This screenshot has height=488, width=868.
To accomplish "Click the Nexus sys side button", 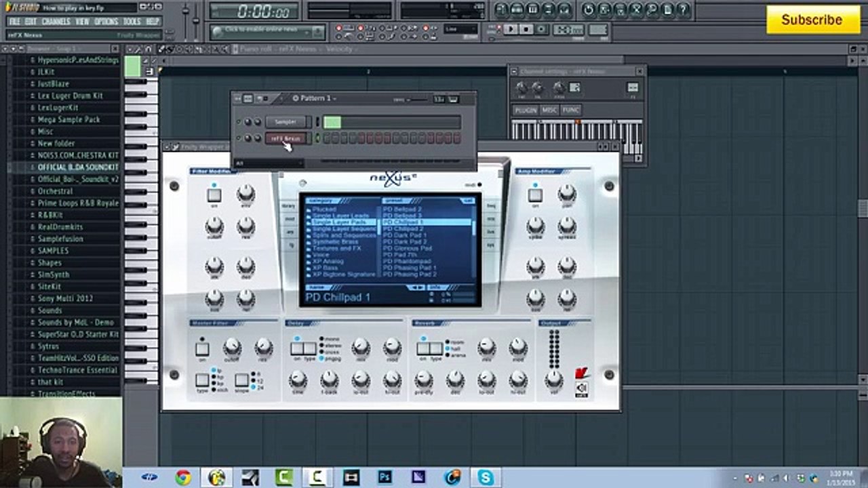I will (x=491, y=245).
